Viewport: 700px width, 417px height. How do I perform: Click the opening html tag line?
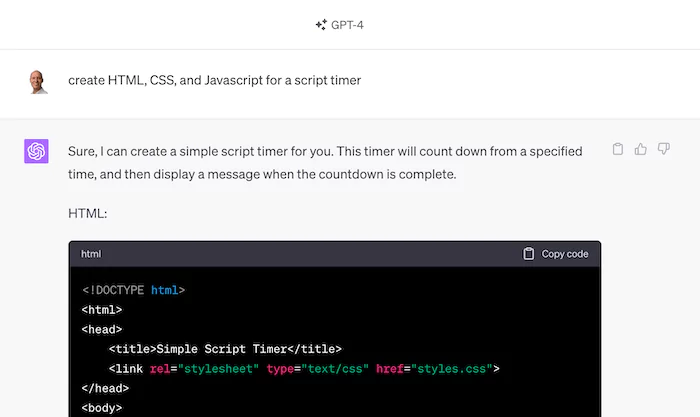click(102, 310)
